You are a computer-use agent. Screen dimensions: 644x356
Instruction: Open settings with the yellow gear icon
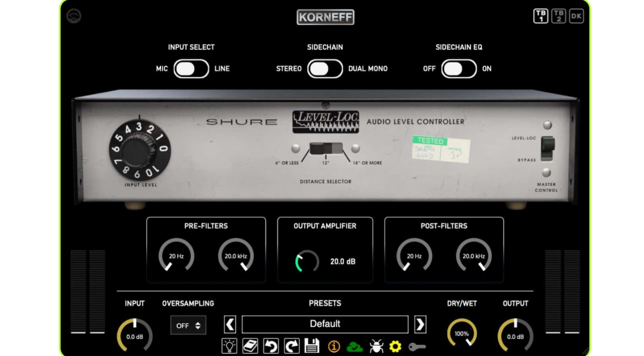coord(395,347)
